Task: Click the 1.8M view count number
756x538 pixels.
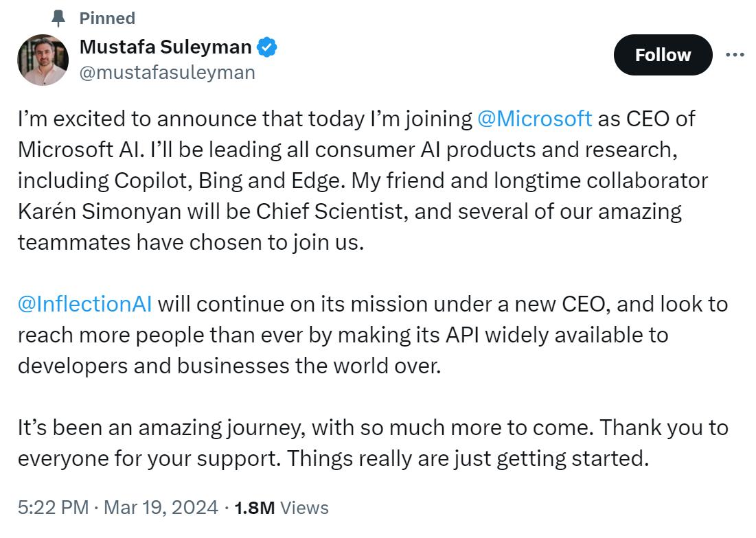Action: (254, 508)
